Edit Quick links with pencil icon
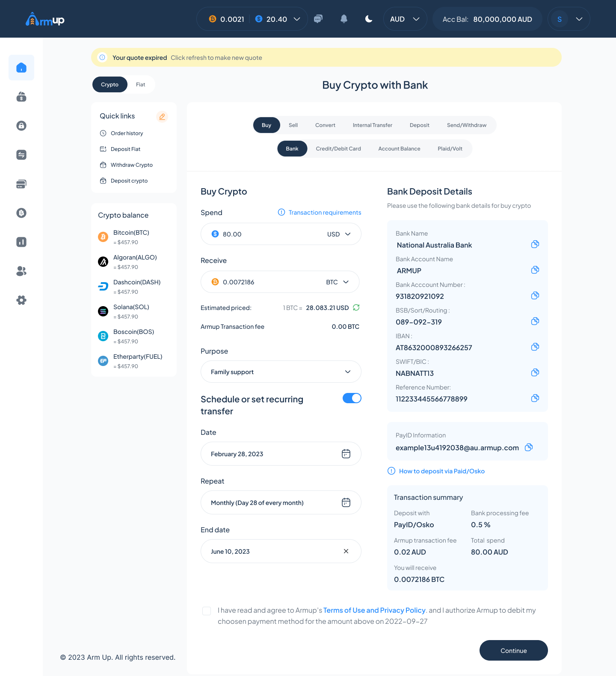The image size is (616, 676). [x=162, y=116]
